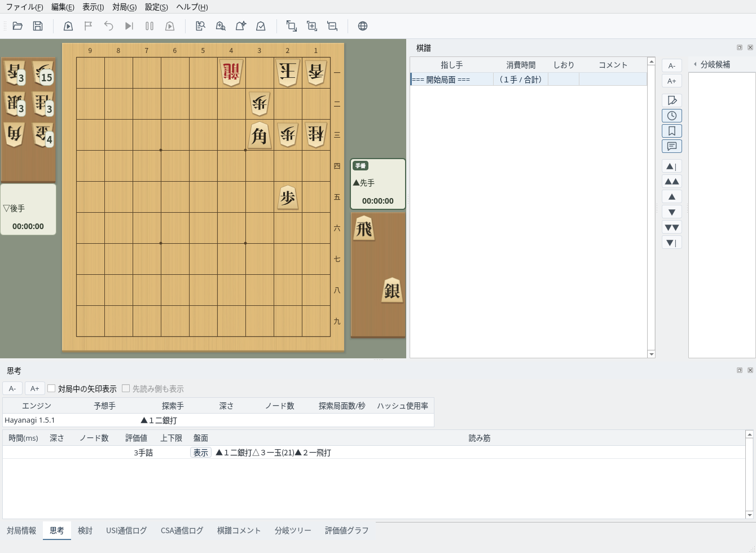Open the ファイル(F) menu
Viewport: 756px width, 553px height.
coord(24,7)
